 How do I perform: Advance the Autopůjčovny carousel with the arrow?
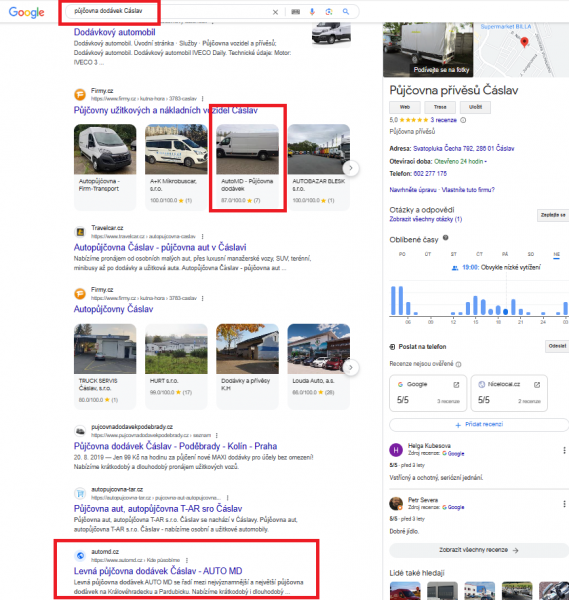pos(351,368)
